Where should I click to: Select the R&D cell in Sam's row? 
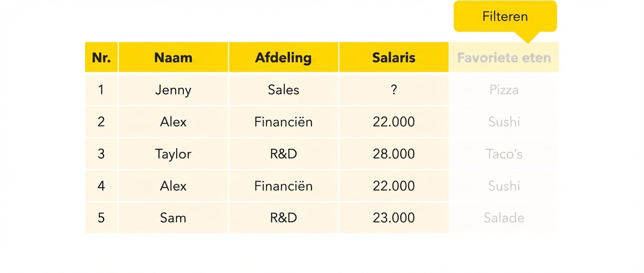coord(283,218)
